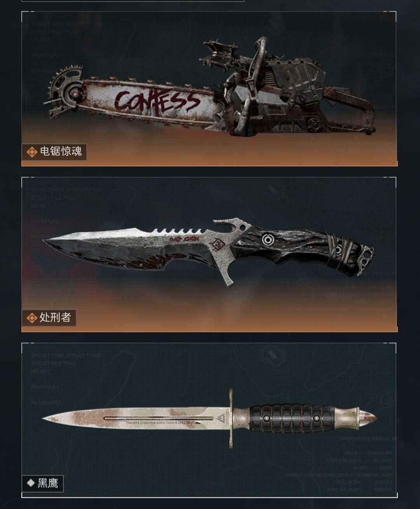This screenshot has height=509, width=420.
Task: Click the orange bar under the 电锯惊魂 card
Action: [x=210, y=164]
